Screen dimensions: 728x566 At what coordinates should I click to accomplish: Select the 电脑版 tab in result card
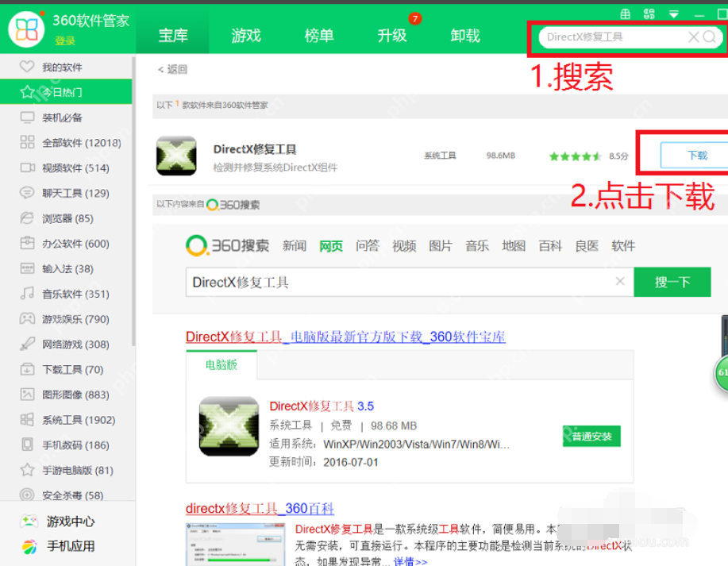[x=221, y=365]
